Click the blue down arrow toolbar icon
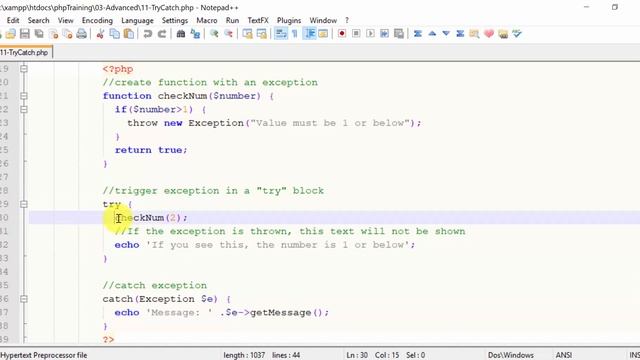This screenshot has height=360, width=640. tap(446, 34)
